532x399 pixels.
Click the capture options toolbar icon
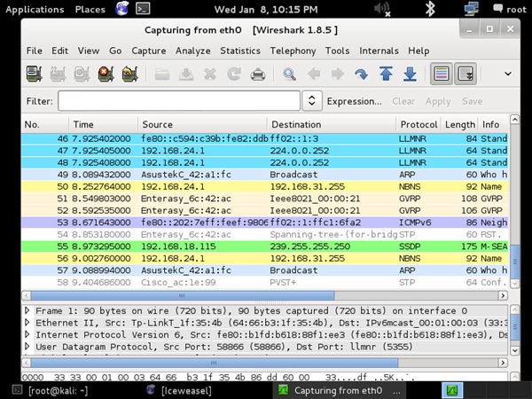tap(58, 74)
